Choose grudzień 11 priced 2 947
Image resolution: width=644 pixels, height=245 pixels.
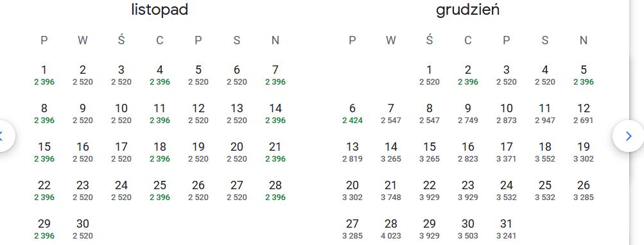tap(545, 114)
